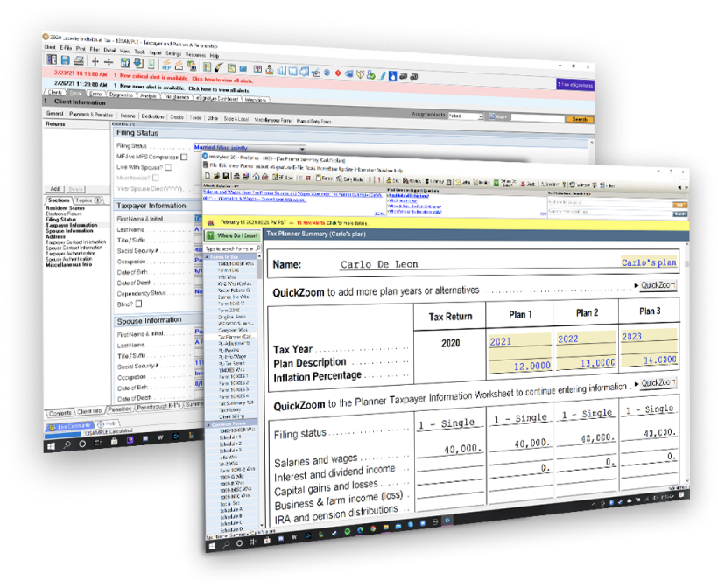Collapse the Forms In Use tree group
The image size is (718, 588).
pyautogui.click(x=208, y=257)
